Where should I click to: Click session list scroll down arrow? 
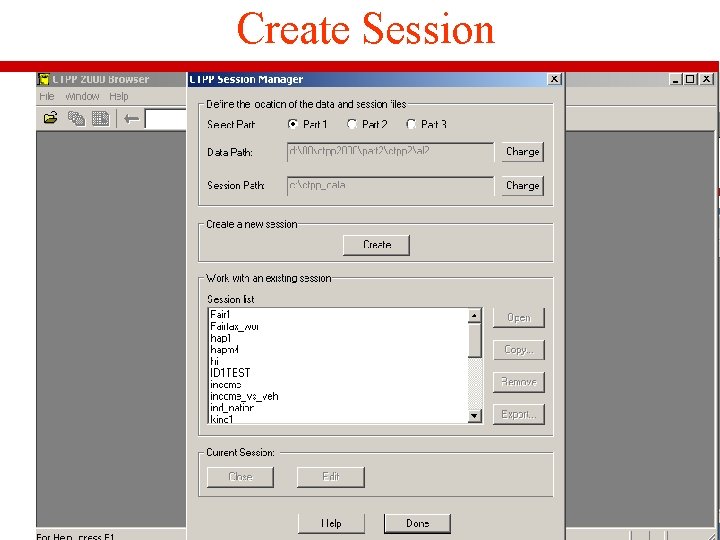[474, 416]
